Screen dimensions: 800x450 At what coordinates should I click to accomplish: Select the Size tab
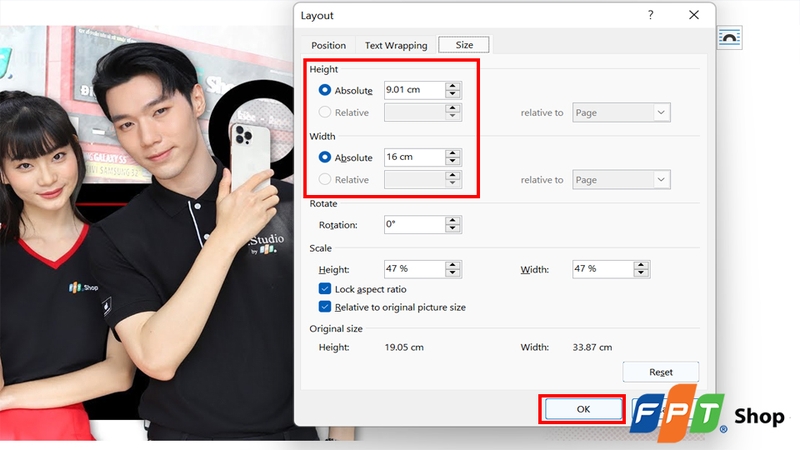pyautogui.click(x=464, y=45)
